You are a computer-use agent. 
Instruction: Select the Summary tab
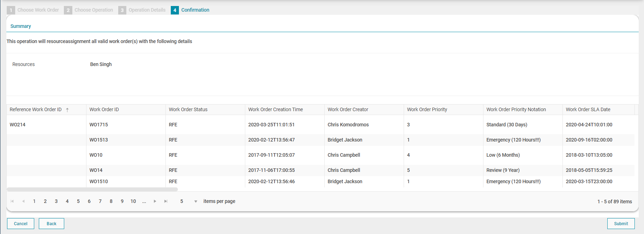(x=20, y=26)
